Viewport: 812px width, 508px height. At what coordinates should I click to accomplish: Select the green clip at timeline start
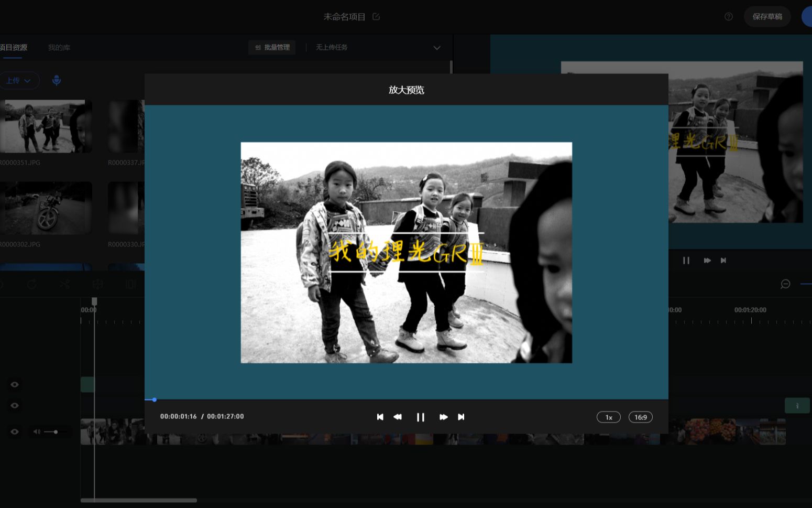87,385
